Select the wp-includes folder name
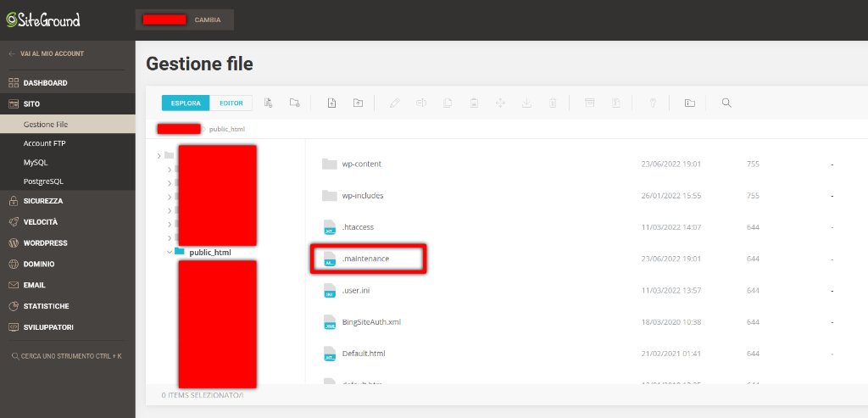 click(363, 196)
